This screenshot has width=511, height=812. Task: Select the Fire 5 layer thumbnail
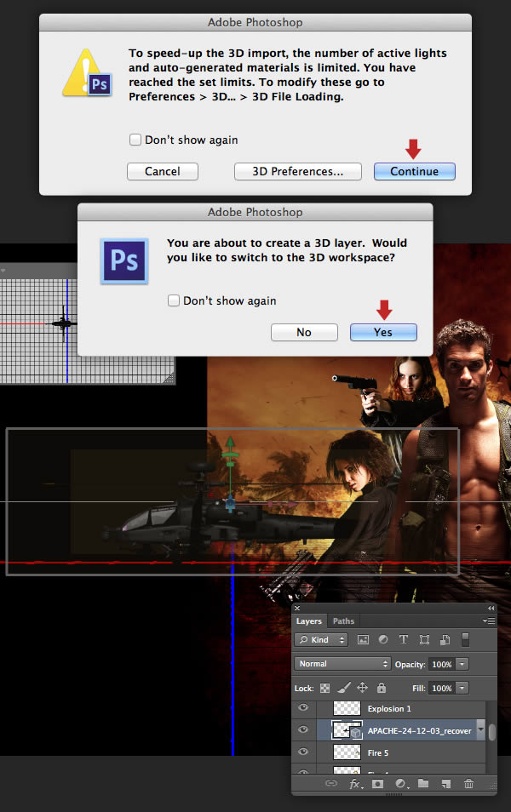coord(347,752)
